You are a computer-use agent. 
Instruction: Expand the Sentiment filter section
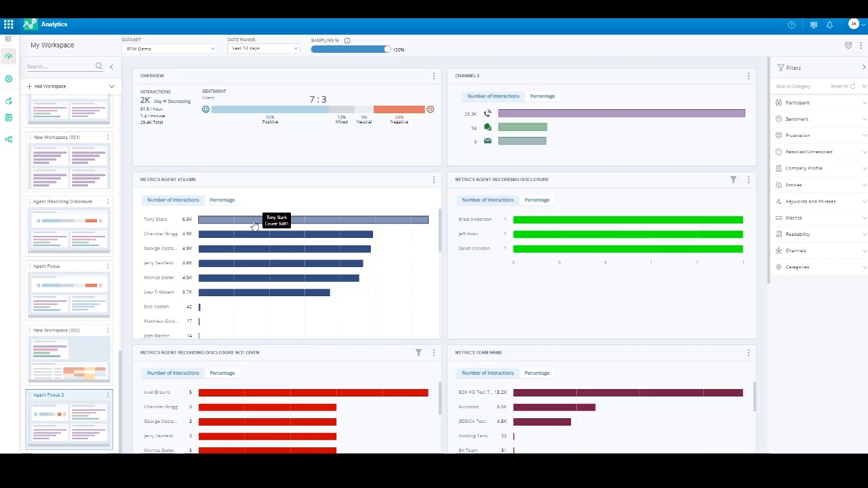coord(797,119)
